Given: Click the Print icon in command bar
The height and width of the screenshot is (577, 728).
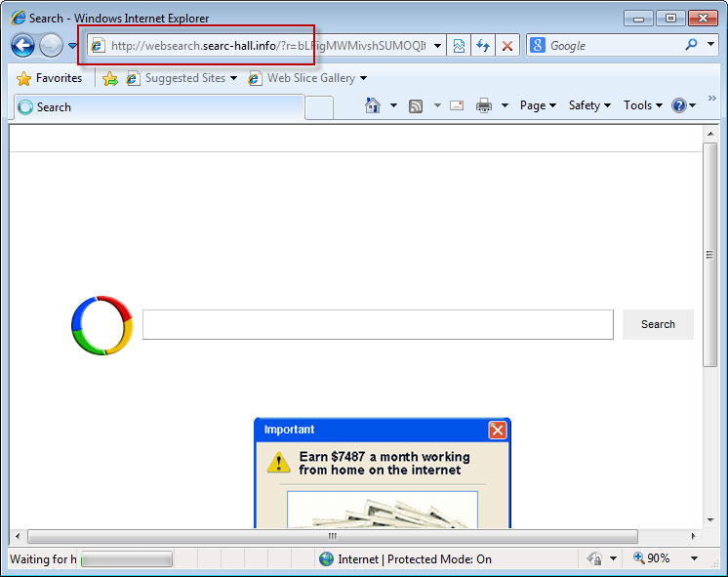Looking at the screenshot, I should point(483,105).
